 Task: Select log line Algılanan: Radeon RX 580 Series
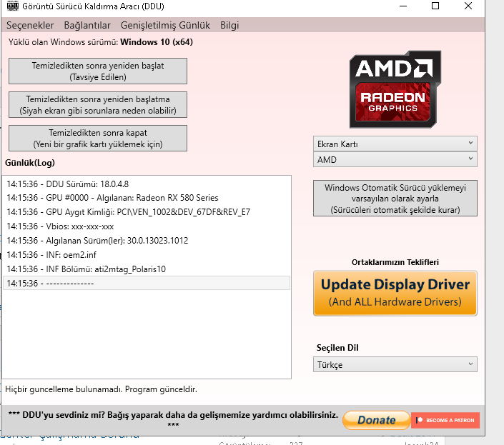(x=147, y=198)
